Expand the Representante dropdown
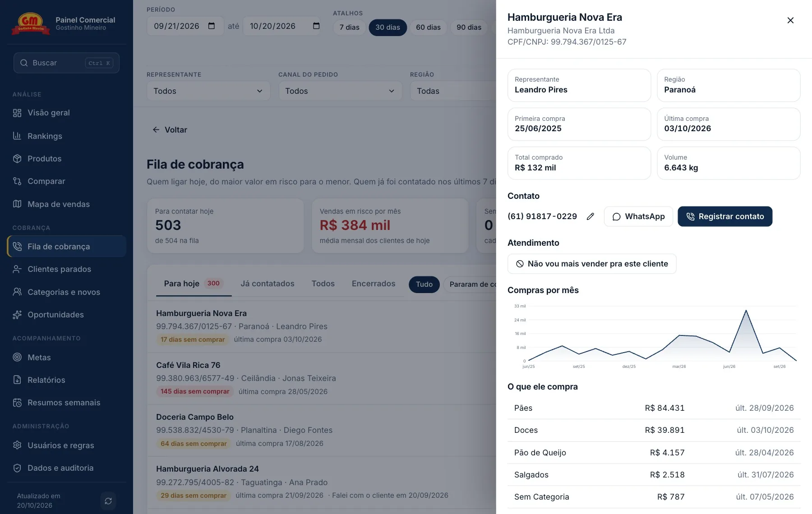The image size is (812, 514). [x=208, y=91]
